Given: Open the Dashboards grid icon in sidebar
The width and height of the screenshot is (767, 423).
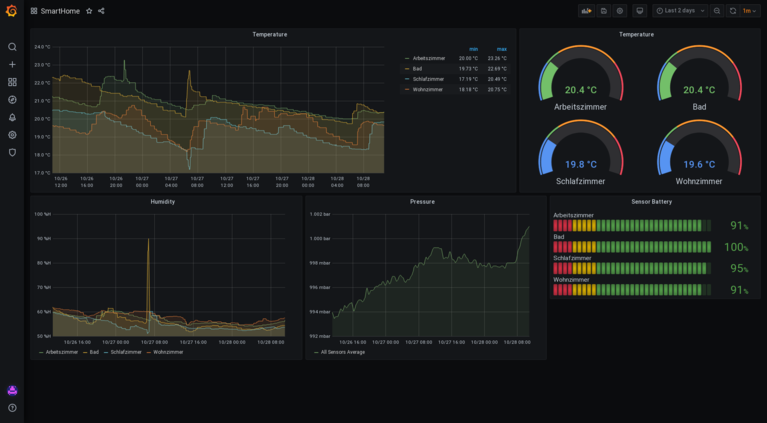Looking at the screenshot, I should pyautogui.click(x=12, y=82).
